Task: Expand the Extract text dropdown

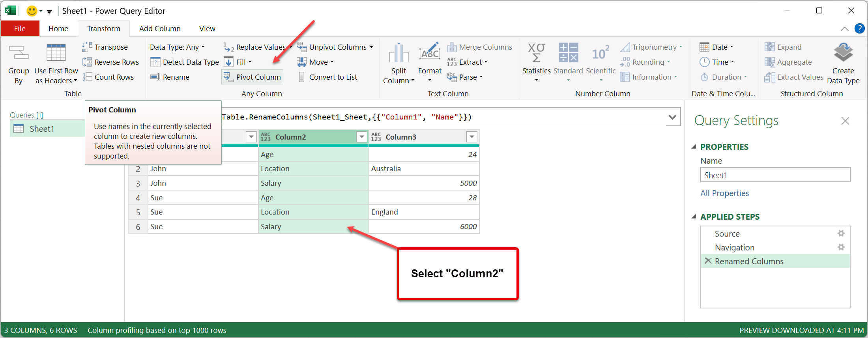Action: tap(467, 62)
